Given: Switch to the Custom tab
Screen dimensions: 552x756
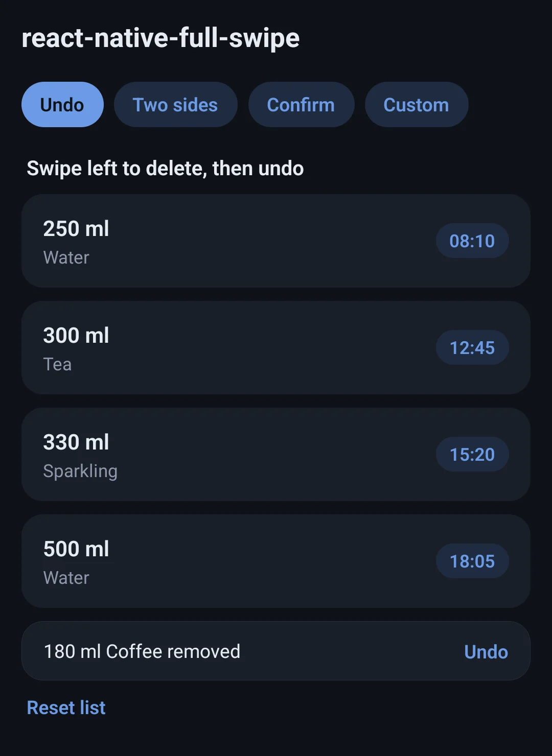Looking at the screenshot, I should tap(417, 105).
